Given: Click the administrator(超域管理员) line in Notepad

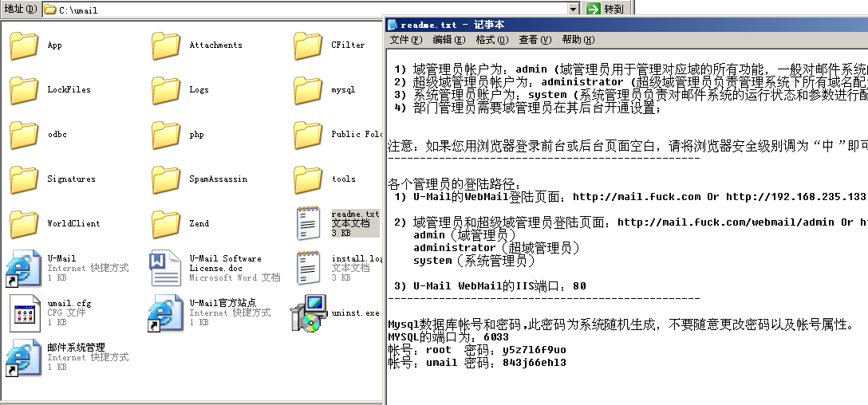Looking at the screenshot, I should coord(496,248).
